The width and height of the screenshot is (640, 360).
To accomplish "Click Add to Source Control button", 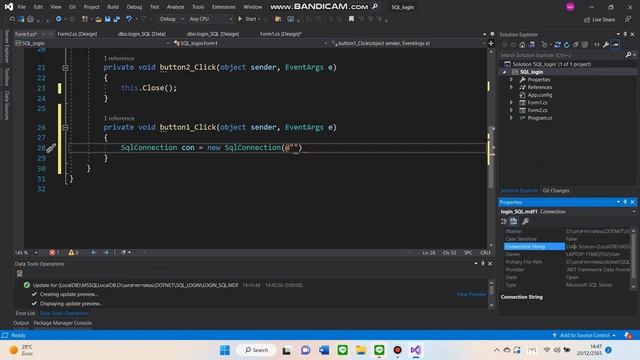I will coord(584,335).
